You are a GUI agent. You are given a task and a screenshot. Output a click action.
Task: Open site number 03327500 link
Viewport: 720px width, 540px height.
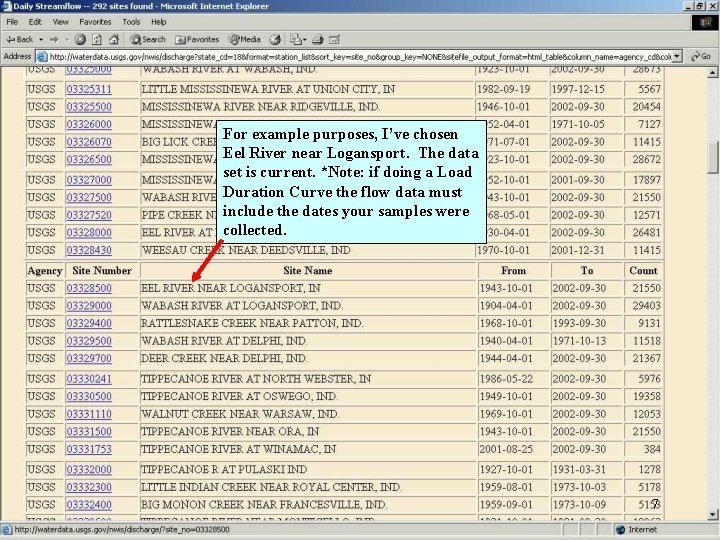(x=89, y=197)
